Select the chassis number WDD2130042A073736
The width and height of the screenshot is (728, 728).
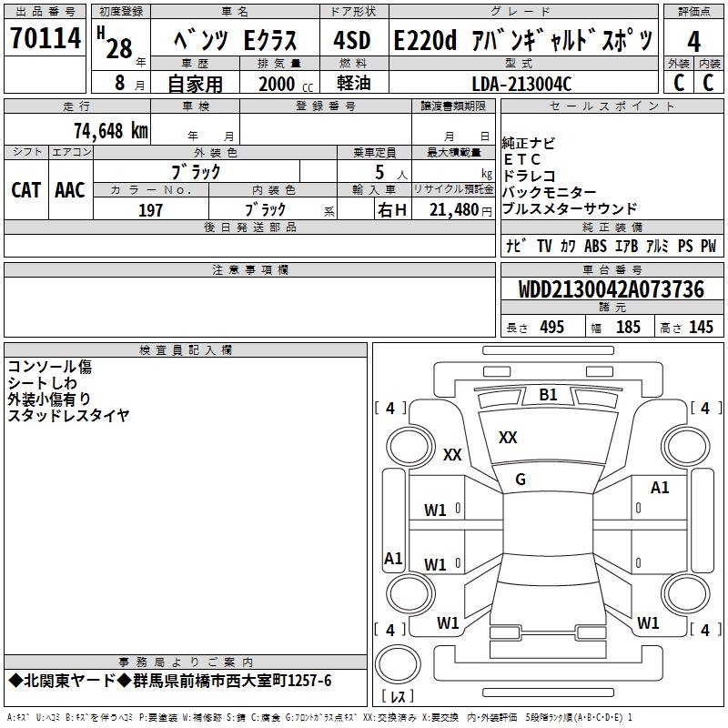[x=612, y=289]
